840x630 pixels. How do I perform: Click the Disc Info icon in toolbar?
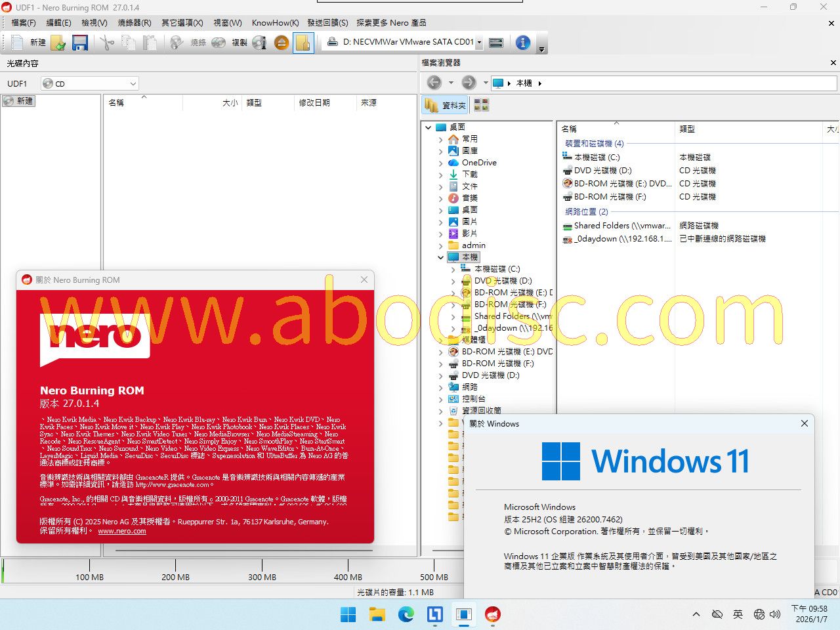pos(260,43)
